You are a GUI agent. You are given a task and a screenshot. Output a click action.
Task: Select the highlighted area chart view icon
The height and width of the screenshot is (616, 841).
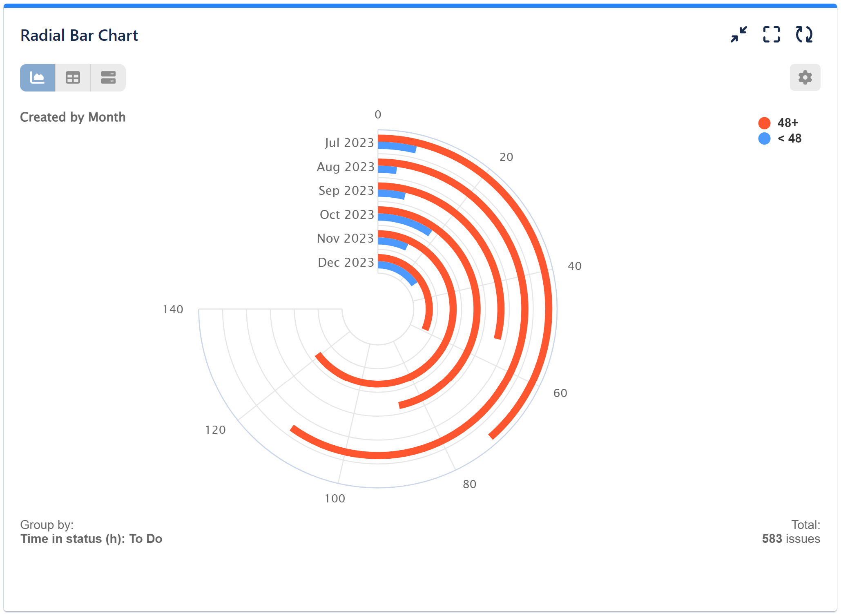tap(37, 78)
